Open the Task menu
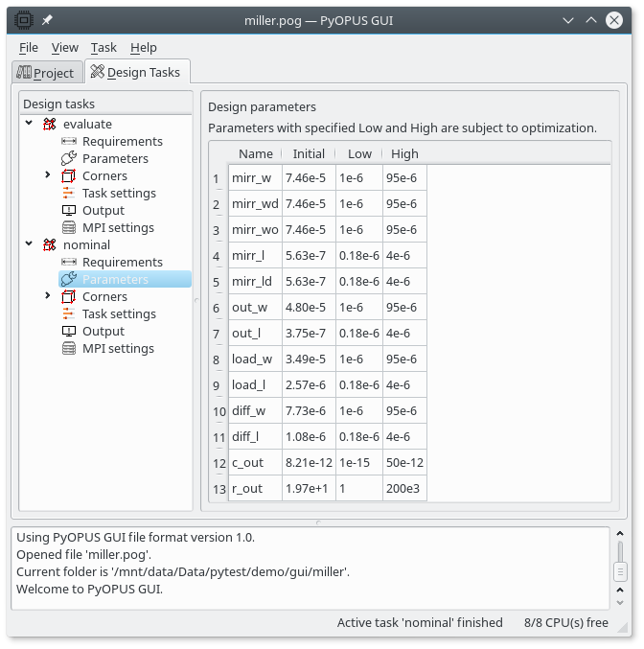644x649 pixels. tap(103, 47)
